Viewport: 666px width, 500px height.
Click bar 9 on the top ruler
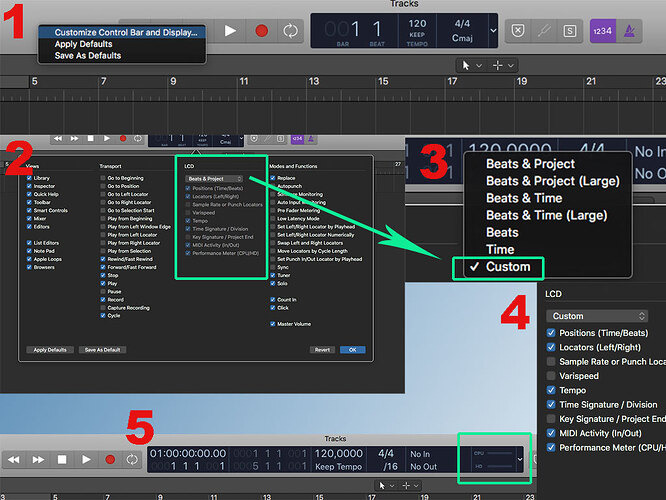coord(173,81)
